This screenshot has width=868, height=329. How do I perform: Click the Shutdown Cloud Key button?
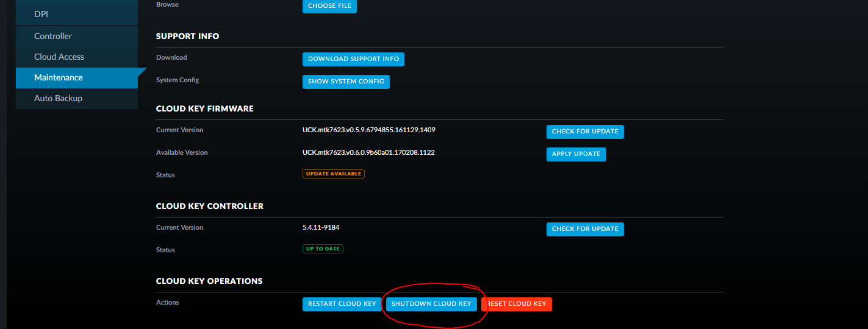point(431,304)
